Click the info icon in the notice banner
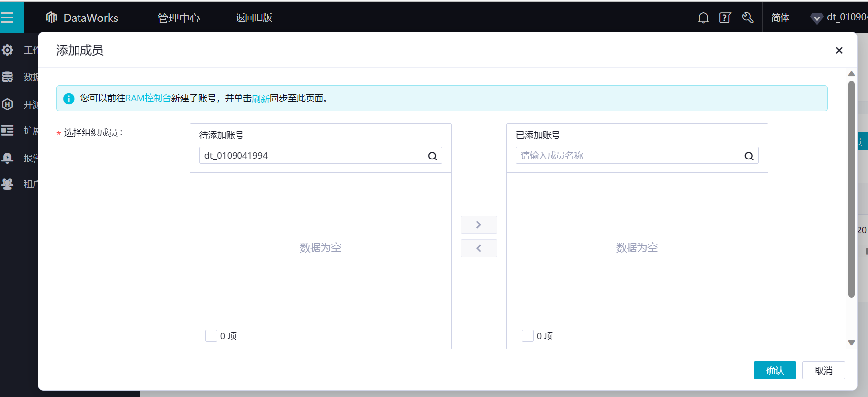 69,98
